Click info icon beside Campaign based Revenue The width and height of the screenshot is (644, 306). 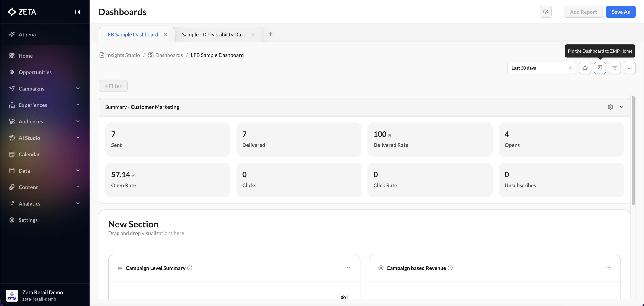point(450,268)
